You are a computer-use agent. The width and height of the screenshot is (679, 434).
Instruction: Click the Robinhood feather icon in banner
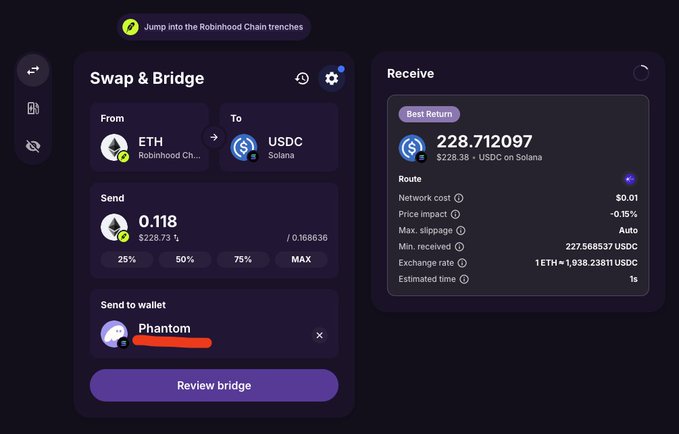coord(130,27)
